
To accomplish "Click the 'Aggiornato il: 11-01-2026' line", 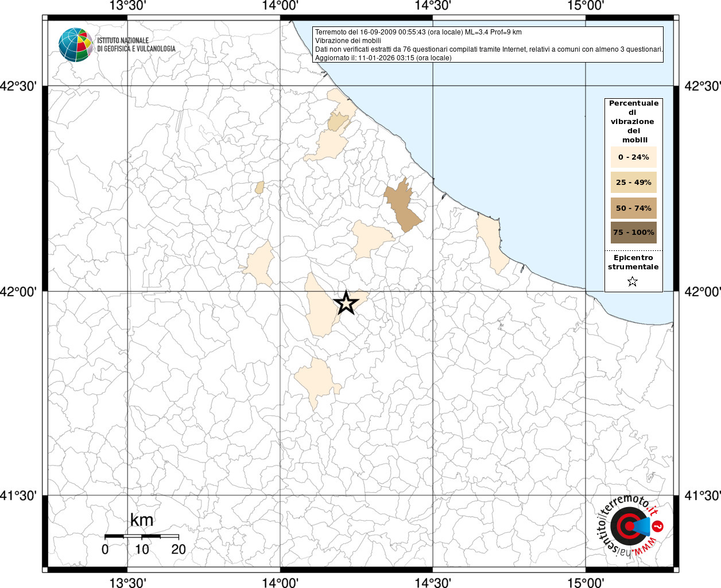I will (x=383, y=58).
